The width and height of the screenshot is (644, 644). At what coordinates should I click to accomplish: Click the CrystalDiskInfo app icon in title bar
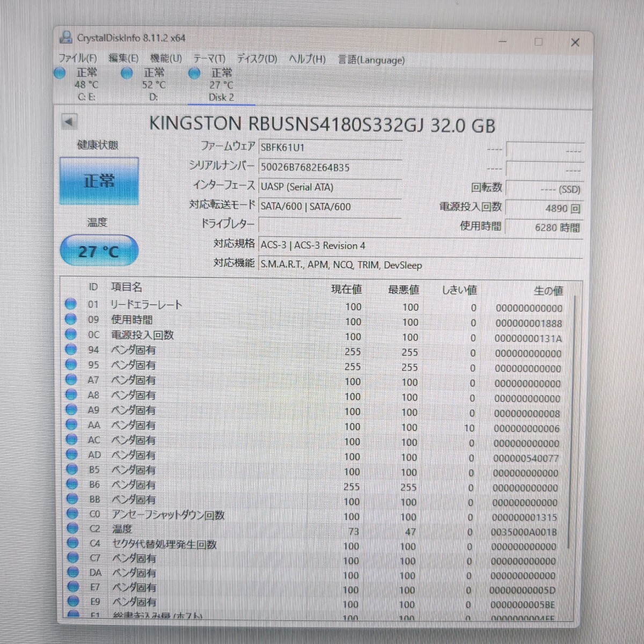[66, 38]
